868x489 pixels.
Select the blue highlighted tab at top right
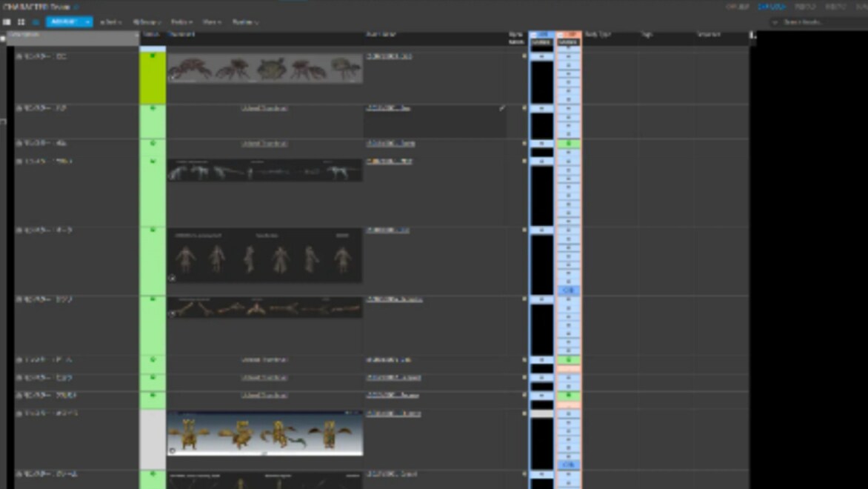(x=771, y=7)
